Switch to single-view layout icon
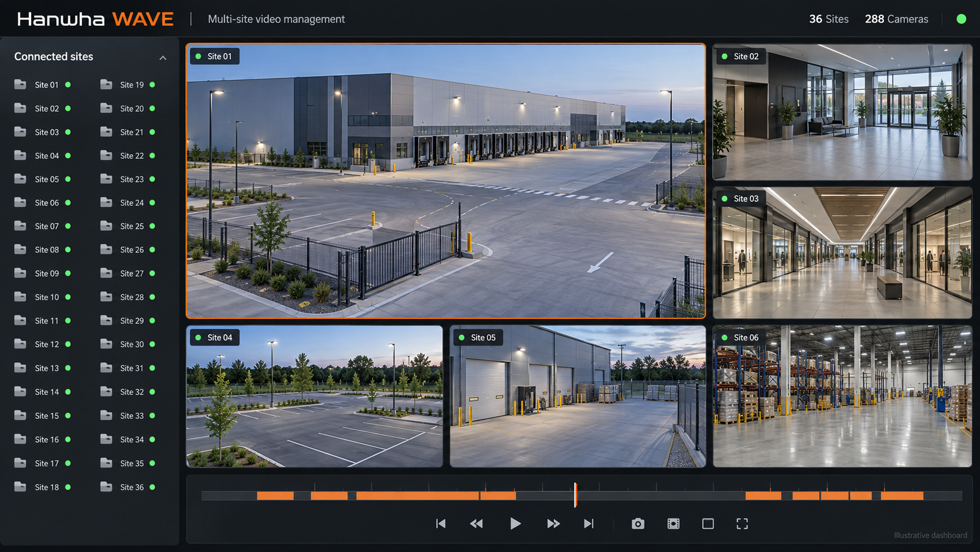Screen dimensions: 980x552 point(708,523)
